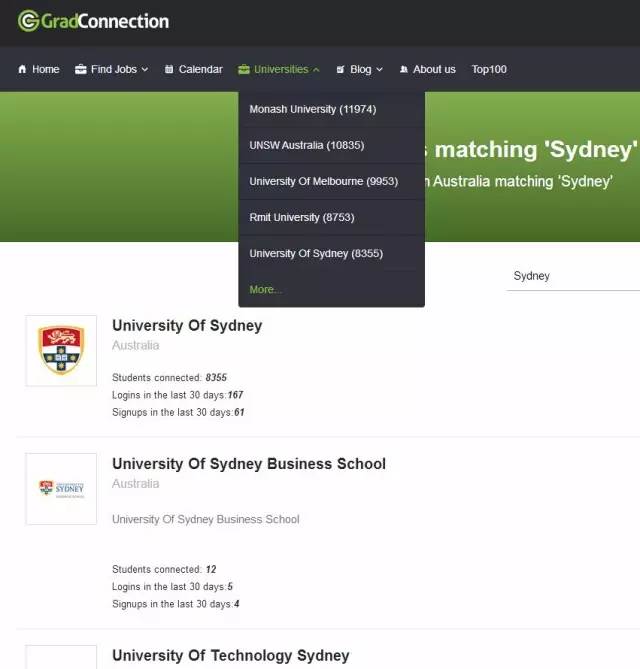
Task: Select UNSW Australia (10835)
Action: pyautogui.click(x=332, y=145)
